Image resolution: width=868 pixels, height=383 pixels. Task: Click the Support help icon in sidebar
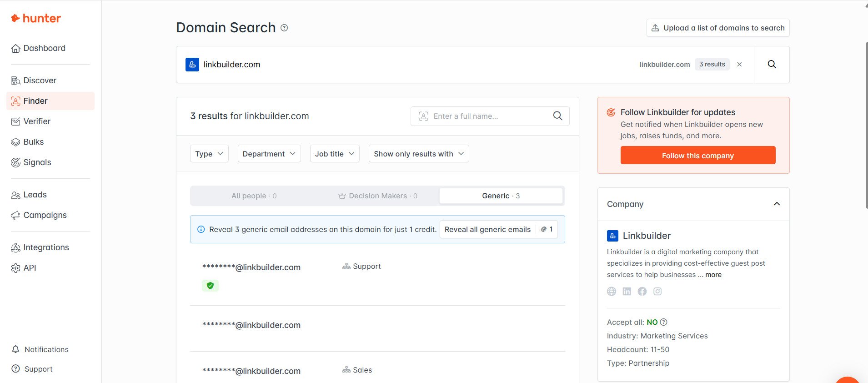coord(15,368)
